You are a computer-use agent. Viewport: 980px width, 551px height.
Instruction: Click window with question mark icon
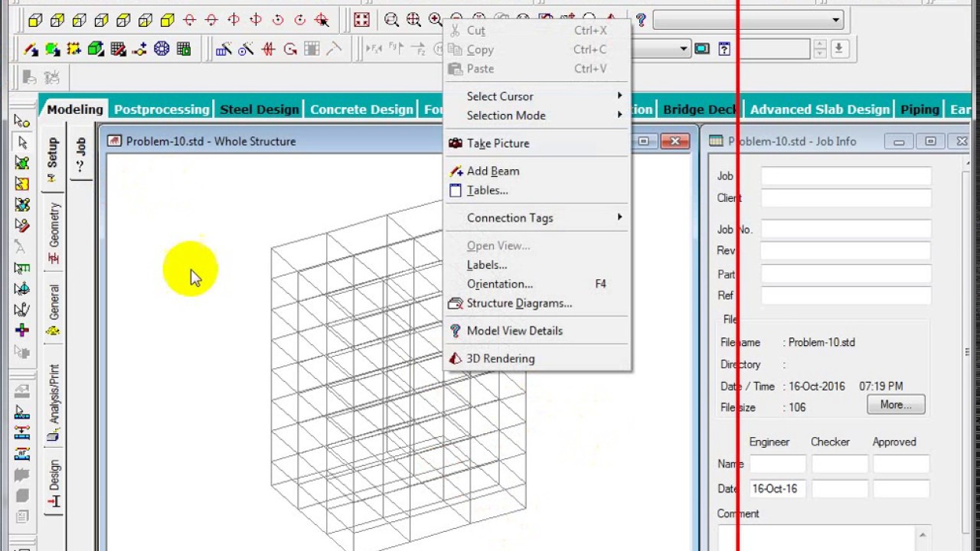724,49
